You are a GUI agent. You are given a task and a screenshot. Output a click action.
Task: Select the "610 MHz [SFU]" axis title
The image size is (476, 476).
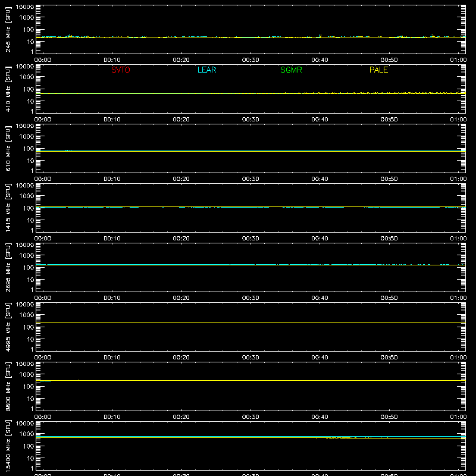[8, 148]
